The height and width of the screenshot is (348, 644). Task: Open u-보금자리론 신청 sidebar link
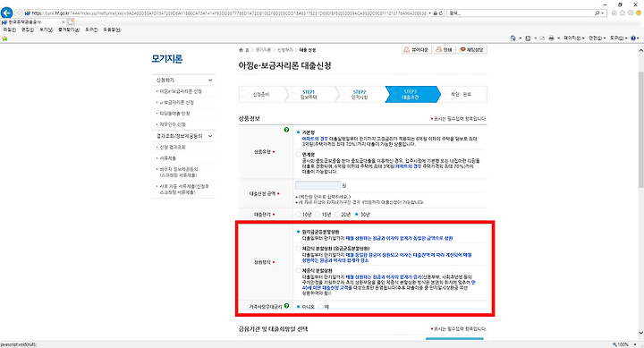point(176,102)
